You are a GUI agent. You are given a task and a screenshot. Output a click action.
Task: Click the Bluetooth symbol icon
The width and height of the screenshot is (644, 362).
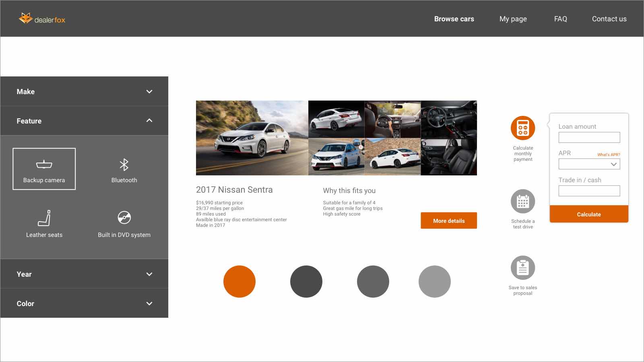pyautogui.click(x=124, y=165)
